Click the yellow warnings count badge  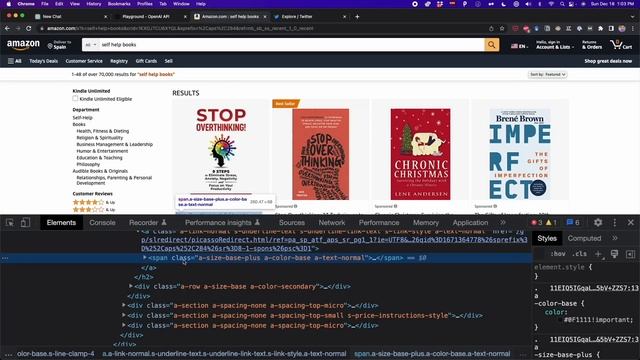pyautogui.click(x=551, y=222)
